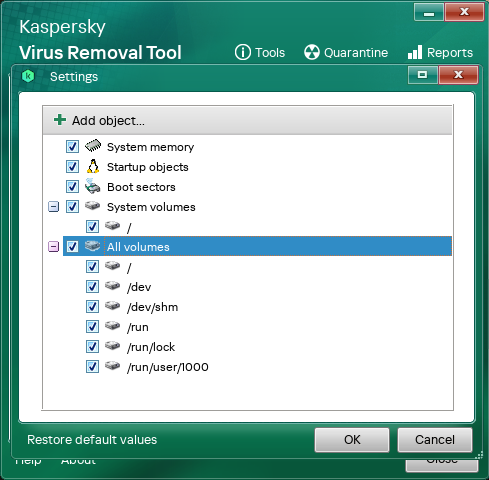
Task: Click Restore default values link
Action: coord(92,439)
